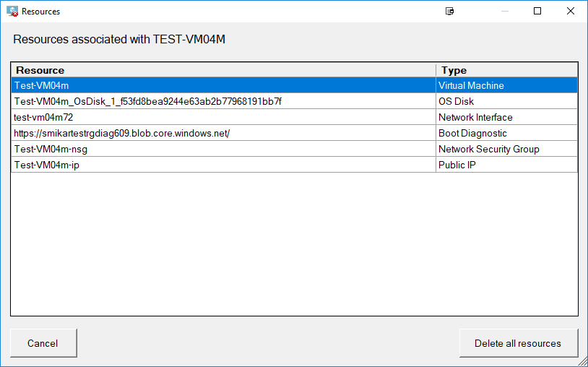
Task: Minimize the Resources window
Action: (505, 12)
